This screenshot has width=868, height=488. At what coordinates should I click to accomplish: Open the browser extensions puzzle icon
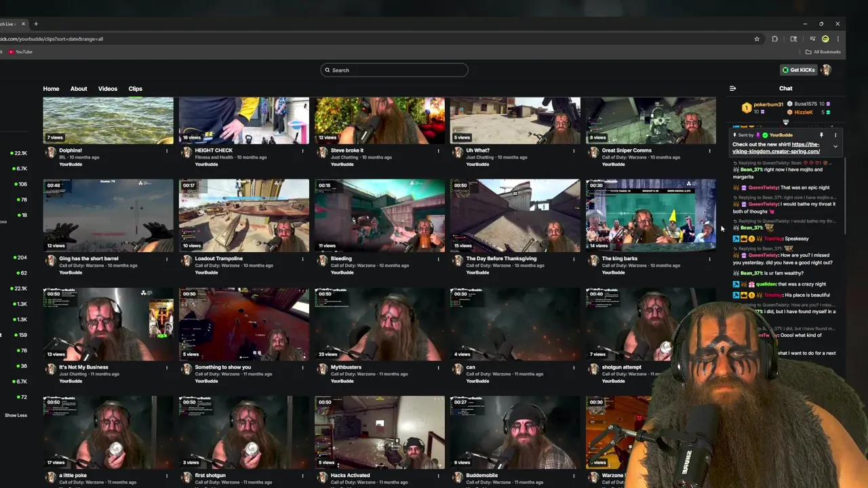[x=774, y=39]
